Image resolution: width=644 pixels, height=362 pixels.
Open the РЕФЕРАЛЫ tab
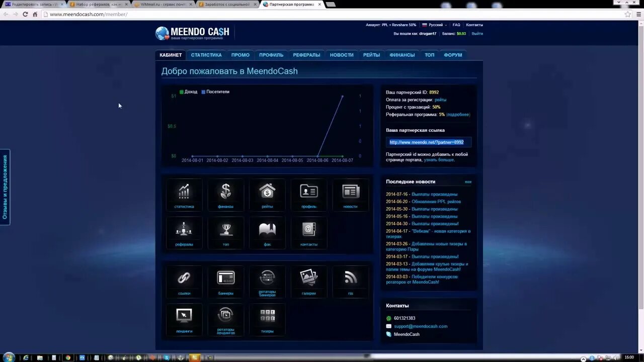[306, 55]
